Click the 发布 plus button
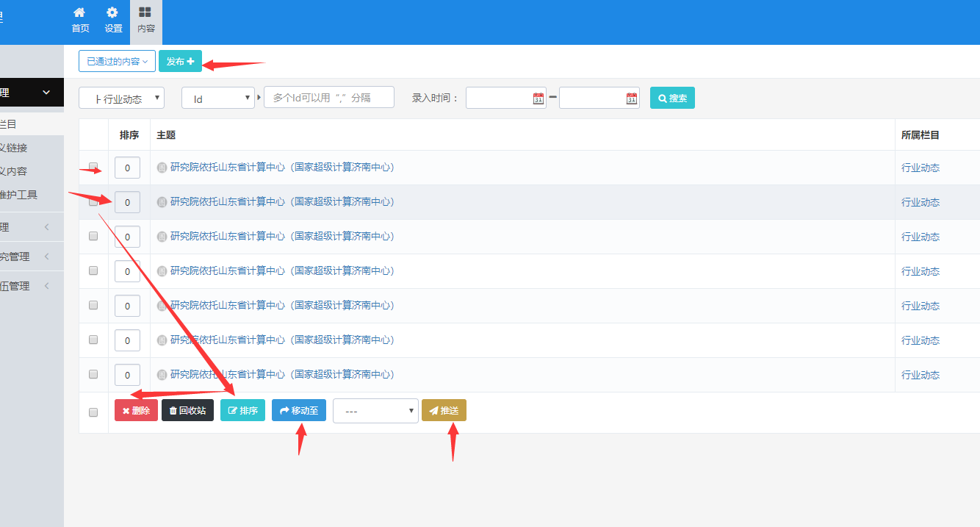980x527 pixels. pyautogui.click(x=180, y=61)
